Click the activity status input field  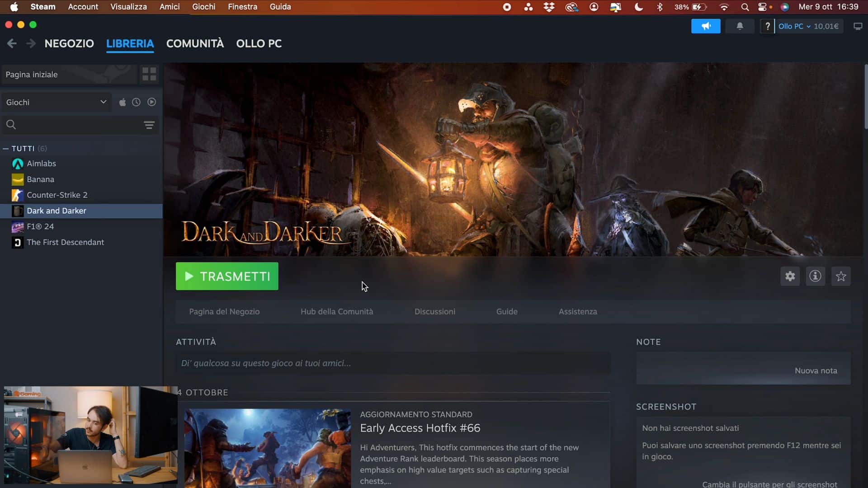click(393, 363)
